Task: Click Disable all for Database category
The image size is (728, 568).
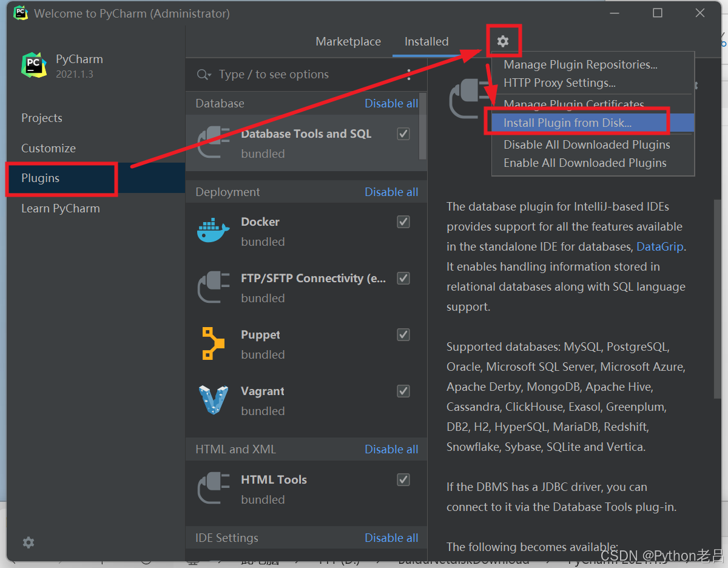Action: coord(391,103)
